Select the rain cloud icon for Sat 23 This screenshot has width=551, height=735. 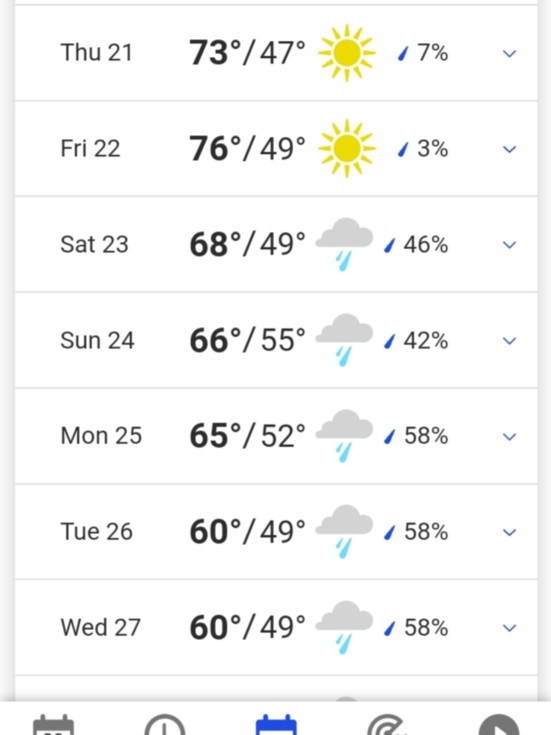[344, 244]
